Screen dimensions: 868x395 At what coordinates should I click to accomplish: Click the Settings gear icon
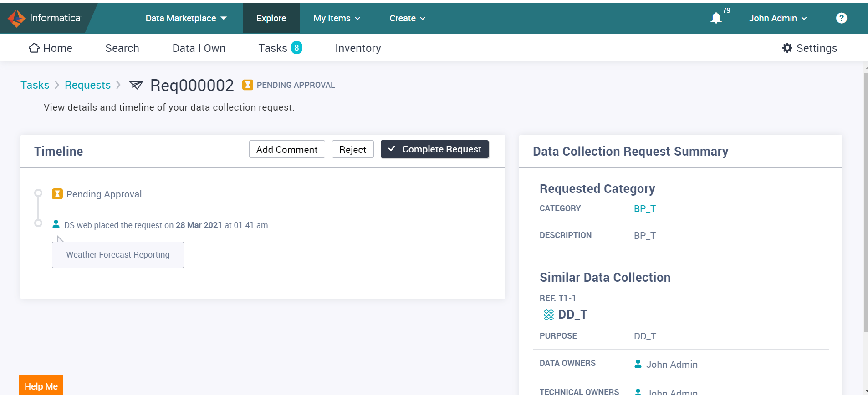tap(787, 48)
